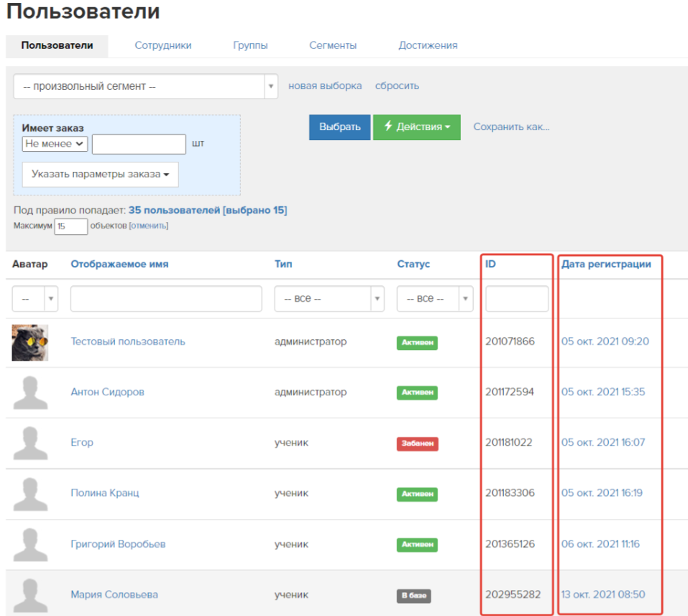Click the Забанен status badge for Егор
This screenshot has height=616, width=688.
click(417, 443)
